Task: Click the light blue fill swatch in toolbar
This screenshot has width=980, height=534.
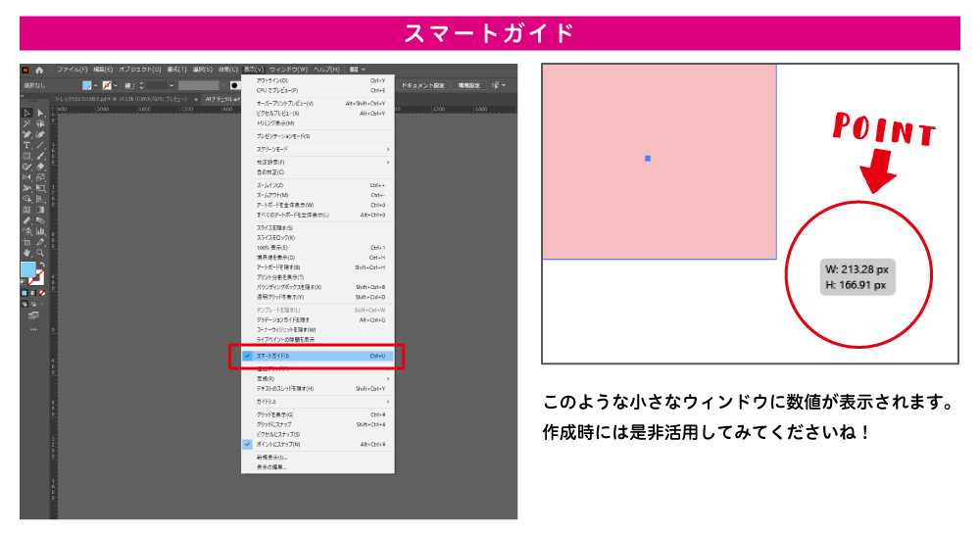Action: pyautogui.click(x=28, y=269)
